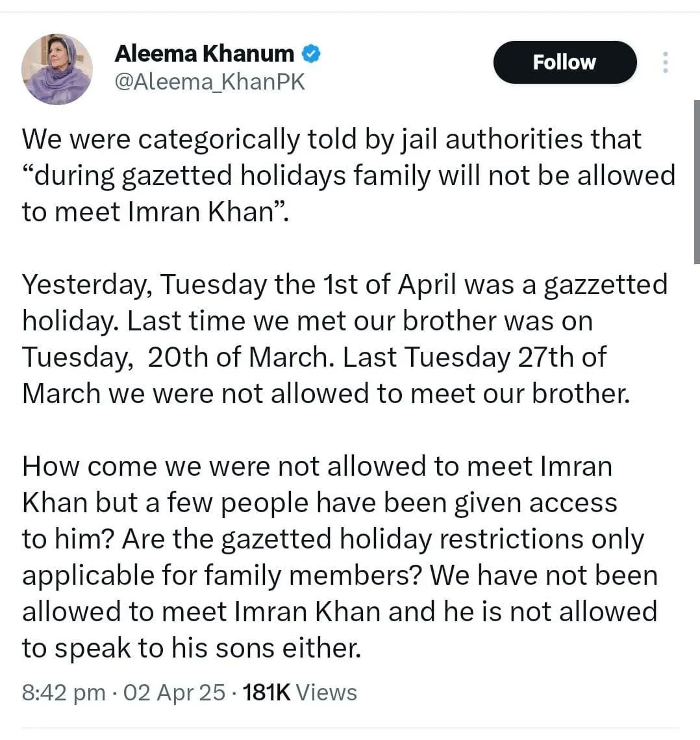Open the three-dot more options menu

pyautogui.click(x=664, y=62)
